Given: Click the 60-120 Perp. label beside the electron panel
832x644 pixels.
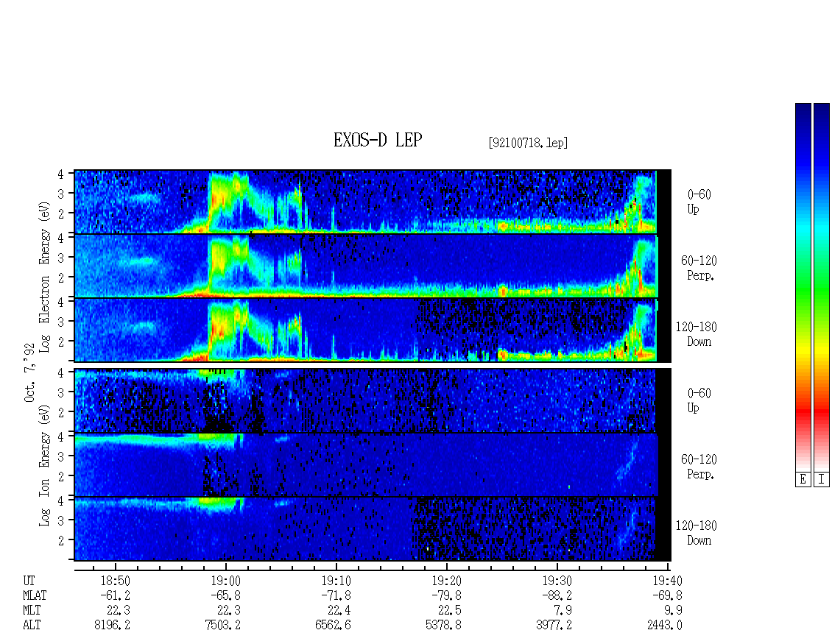Looking at the screenshot, I should 699,268.
